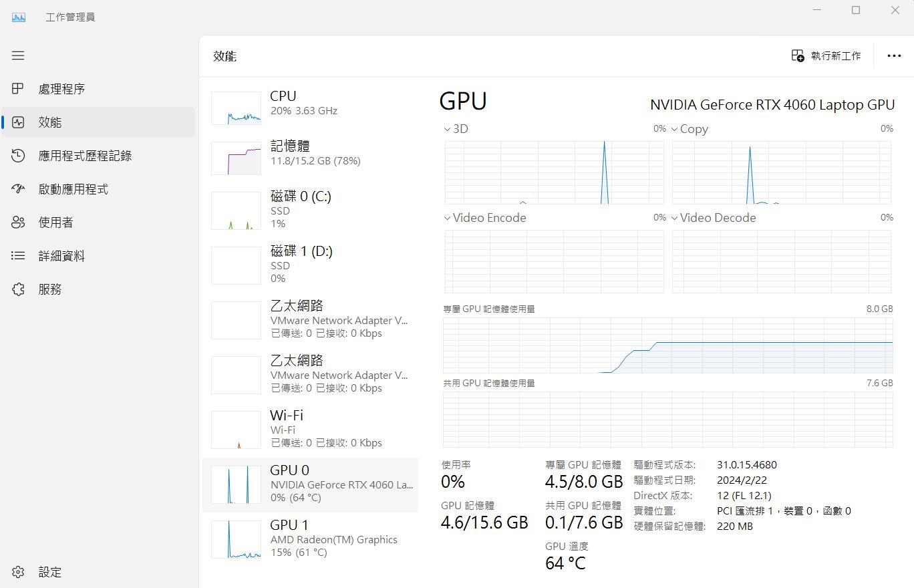The height and width of the screenshot is (588, 914).
Task: Click the NVIDIA GeForce RTX 4060 Laptop GPU heading
Action: [772, 105]
